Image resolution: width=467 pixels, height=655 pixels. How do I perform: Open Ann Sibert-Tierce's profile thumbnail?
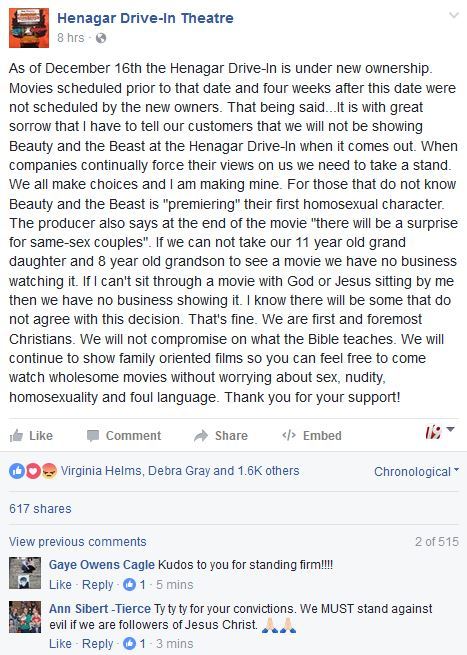25,617
